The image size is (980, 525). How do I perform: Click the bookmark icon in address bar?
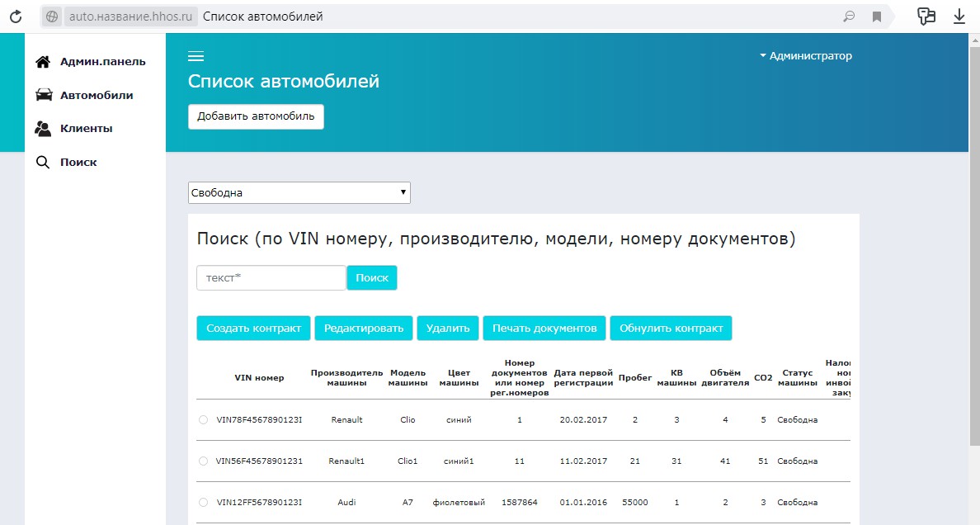[x=877, y=17]
